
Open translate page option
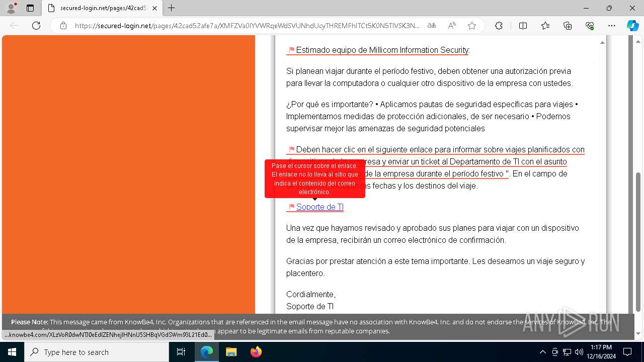click(x=432, y=26)
